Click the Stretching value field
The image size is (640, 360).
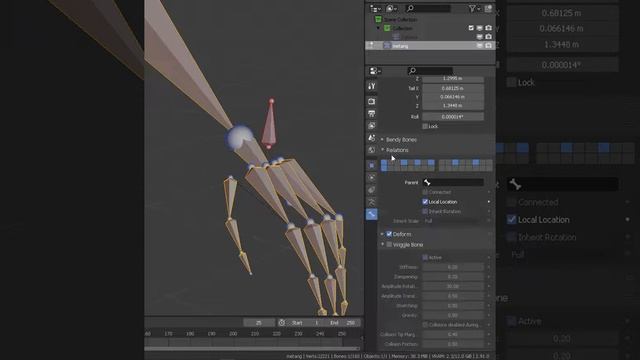453,305
